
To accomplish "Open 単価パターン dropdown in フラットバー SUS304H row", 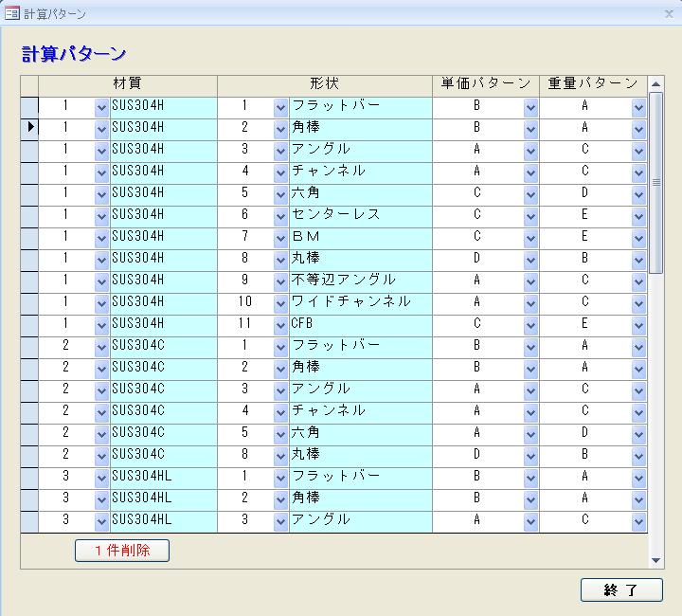I will [530, 106].
